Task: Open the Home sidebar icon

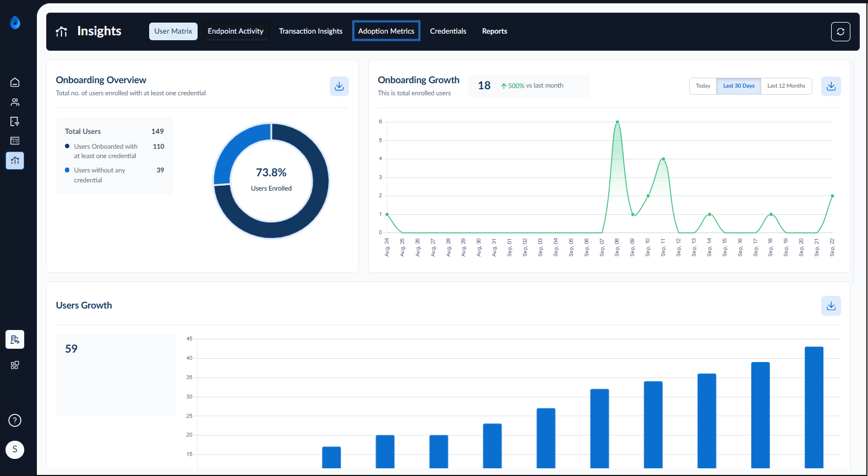Action: click(x=15, y=83)
